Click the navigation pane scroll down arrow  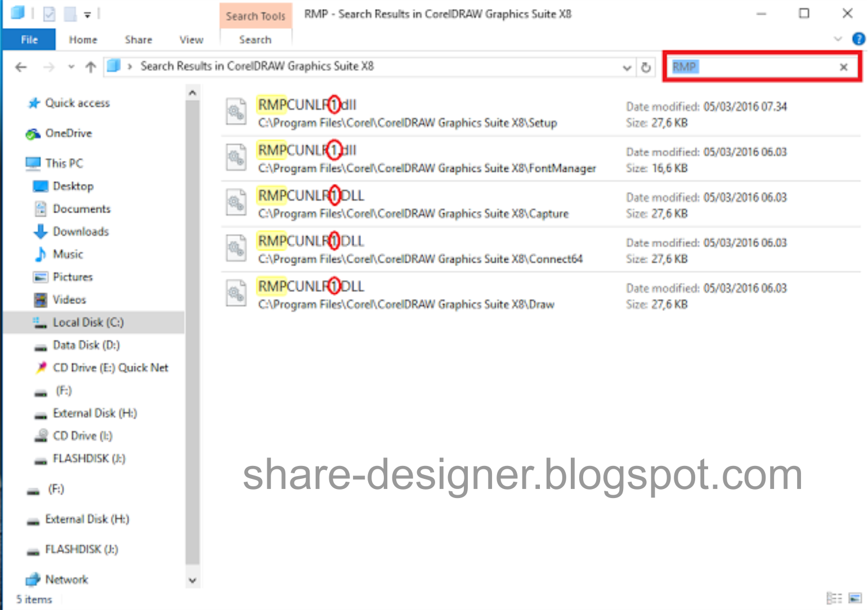(193, 580)
